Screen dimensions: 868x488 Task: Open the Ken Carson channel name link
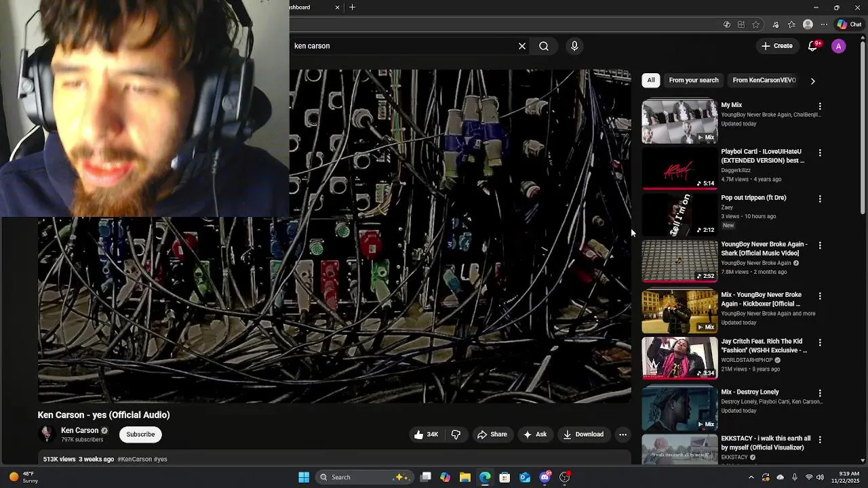[80, 430]
